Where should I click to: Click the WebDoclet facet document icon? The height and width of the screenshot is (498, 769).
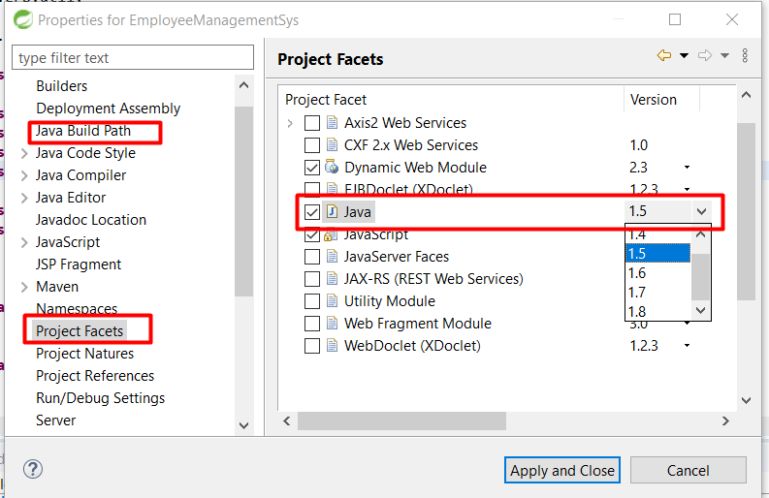[x=332, y=345]
